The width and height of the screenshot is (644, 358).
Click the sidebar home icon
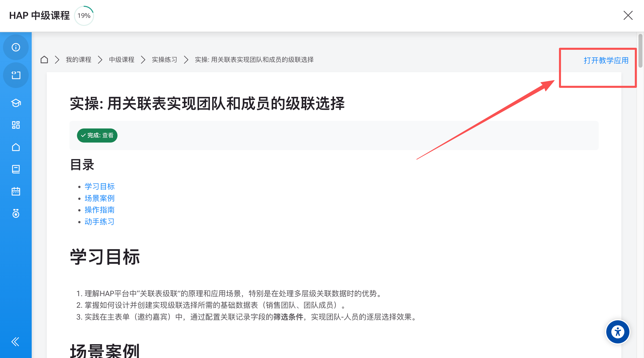(16, 147)
